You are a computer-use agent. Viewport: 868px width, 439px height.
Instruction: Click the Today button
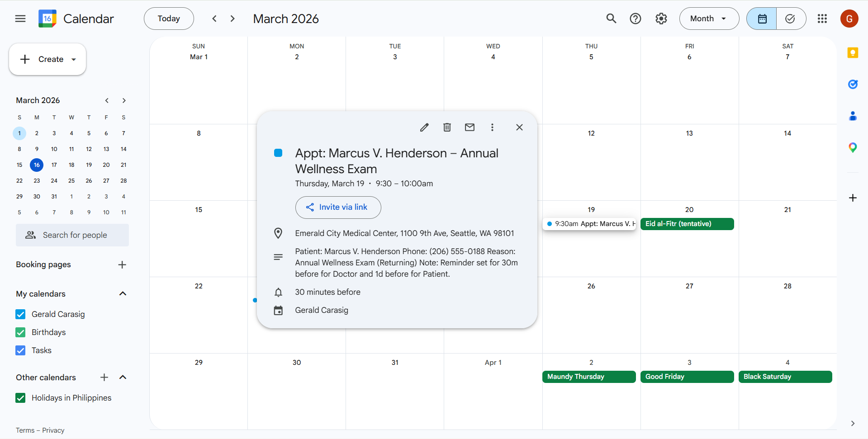coord(169,19)
